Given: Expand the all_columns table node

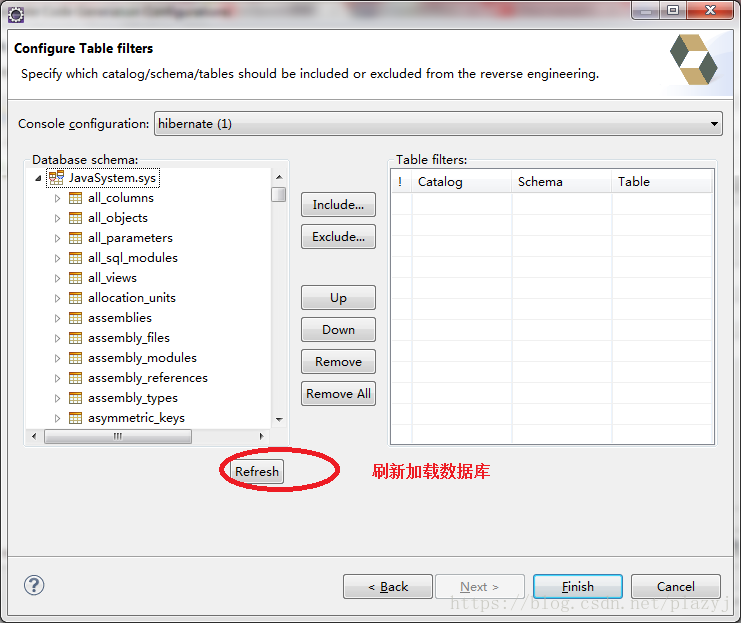Looking at the screenshot, I should pyautogui.click(x=58, y=199).
